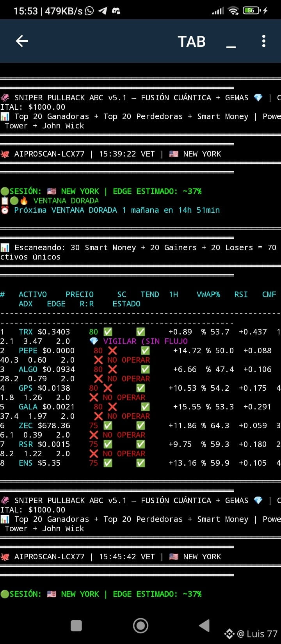This screenshot has width=281, height=644.
Task: Tap the underscore key in header
Action: tap(231, 47)
